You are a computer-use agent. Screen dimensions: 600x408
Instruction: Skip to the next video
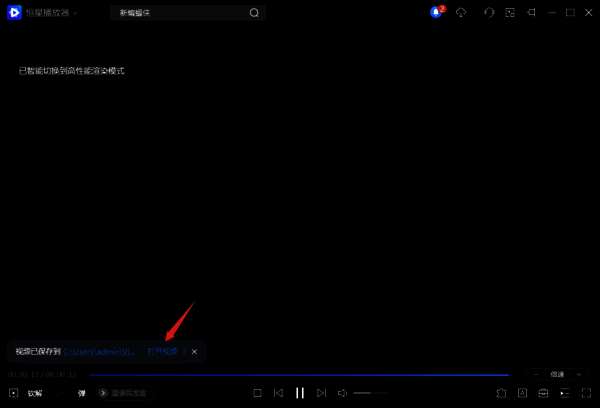(x=320, y=393)
